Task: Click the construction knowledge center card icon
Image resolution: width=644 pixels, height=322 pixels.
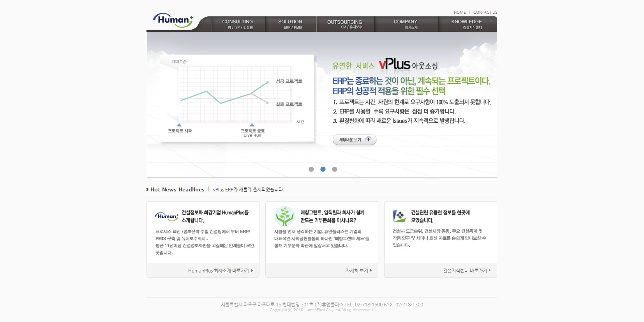Action: tap(399, 216)
